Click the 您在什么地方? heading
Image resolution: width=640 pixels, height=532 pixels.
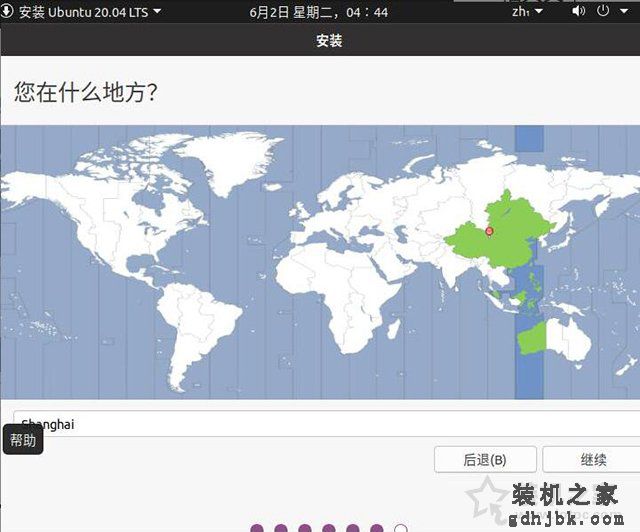(86, 91)
